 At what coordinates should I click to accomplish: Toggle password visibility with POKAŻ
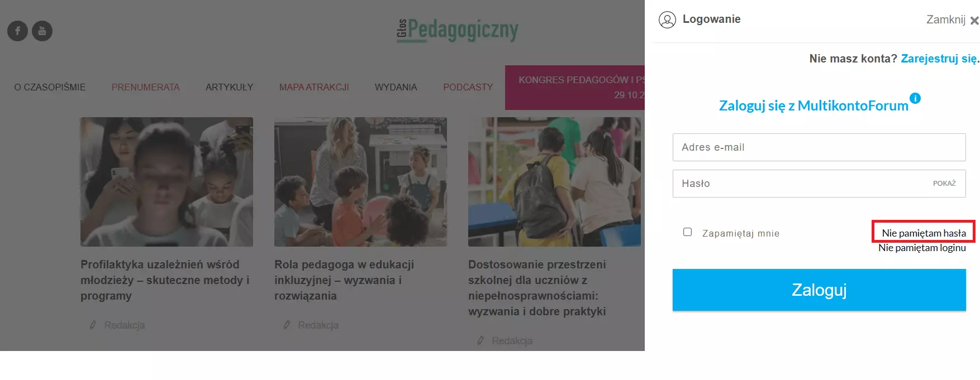[x=944, y=184]
